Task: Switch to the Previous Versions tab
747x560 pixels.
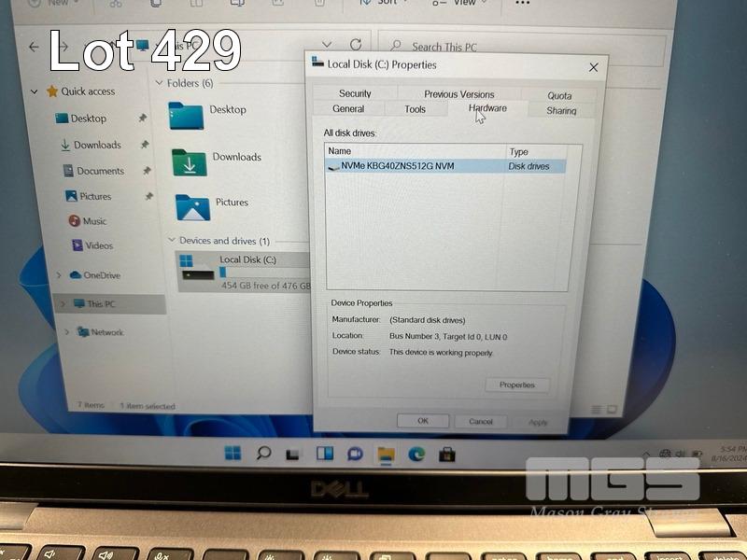Action: (458, 94)
